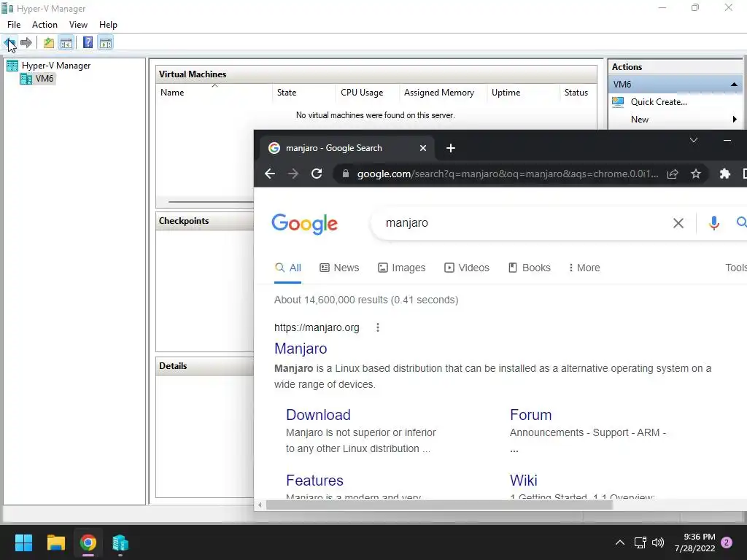Open the Windows Start menu
The height and width of the screenshot is (560, 747).
[x=23, y=542]
